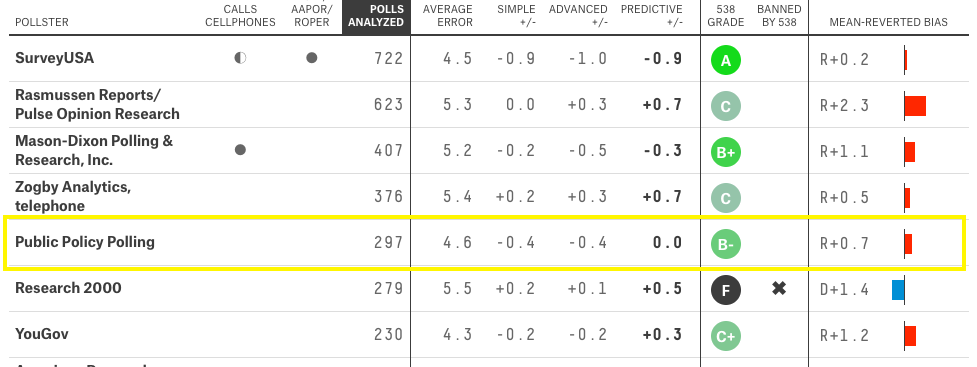The width and height of the screenshot is (977, 367).
Task: Click Research 2000's blue D+1.4 bias bar
Action: (x=898, y=290)
